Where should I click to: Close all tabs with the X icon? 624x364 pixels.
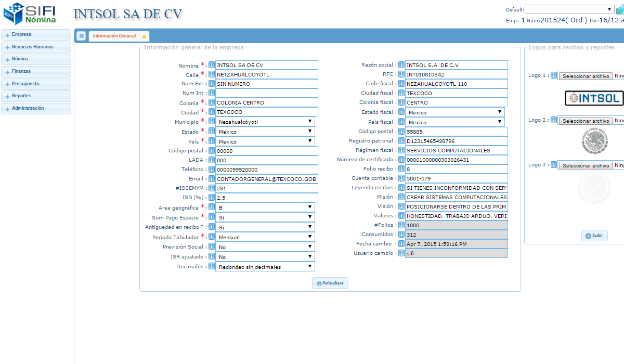(x=82, y=35)
